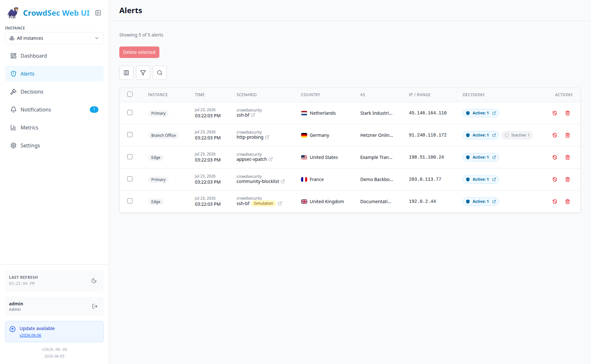Click the Inactive: 1 decisions badge
591x364 pixels.
click(x=517, y=135)
